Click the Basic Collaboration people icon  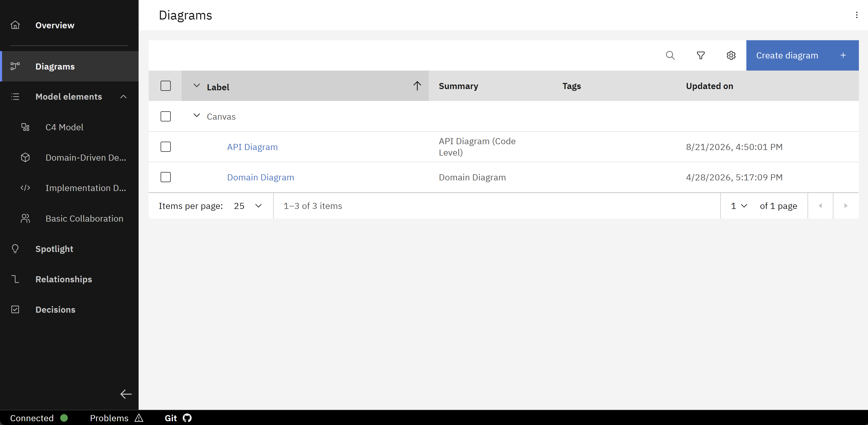pyautogui.click(x=25, y=218)
